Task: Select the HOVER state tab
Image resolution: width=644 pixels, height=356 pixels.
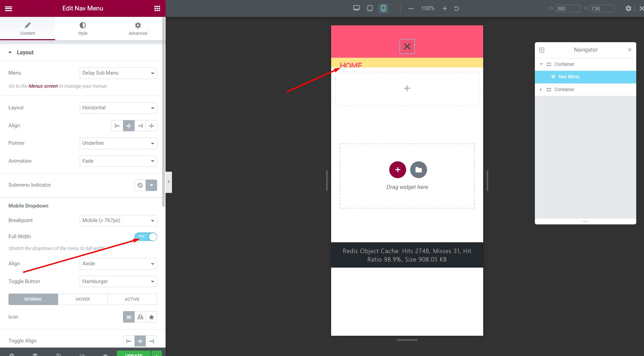Action: tap(82, 299)
